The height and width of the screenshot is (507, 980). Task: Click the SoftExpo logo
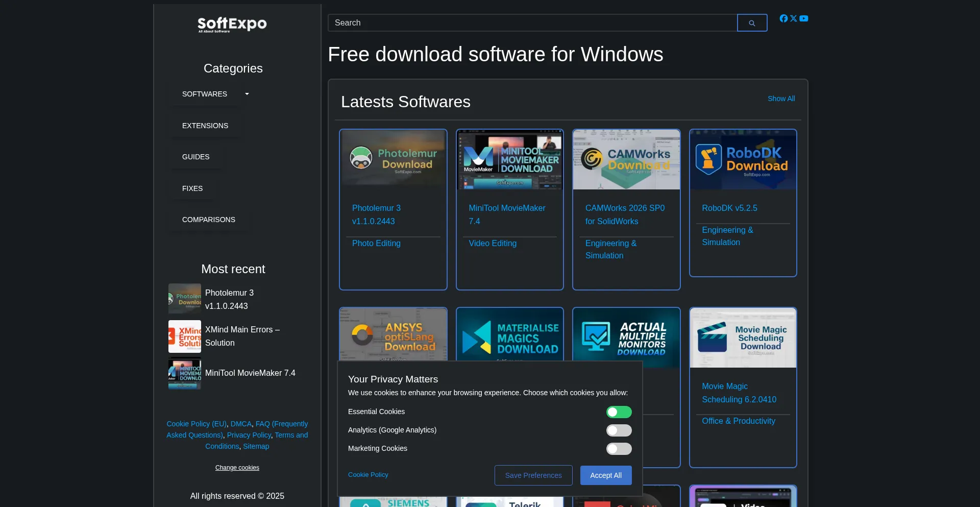[232, 25]
